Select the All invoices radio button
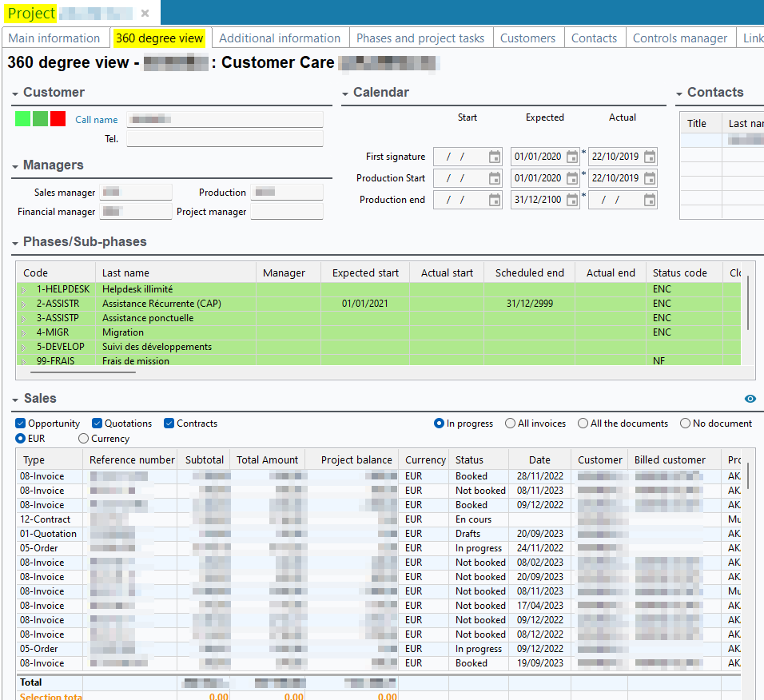Image resolution: width=764 pixels, height=700 pixels. 511,424
